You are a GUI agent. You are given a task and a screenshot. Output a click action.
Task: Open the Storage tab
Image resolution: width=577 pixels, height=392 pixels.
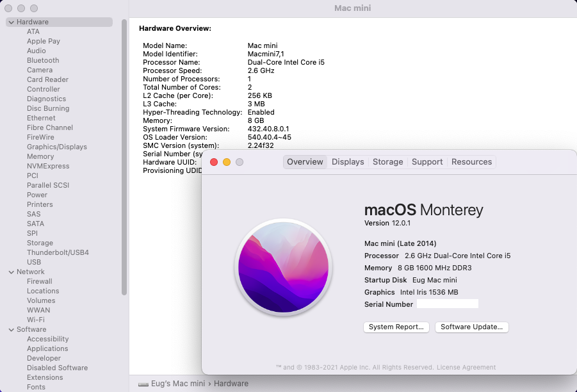388,162
